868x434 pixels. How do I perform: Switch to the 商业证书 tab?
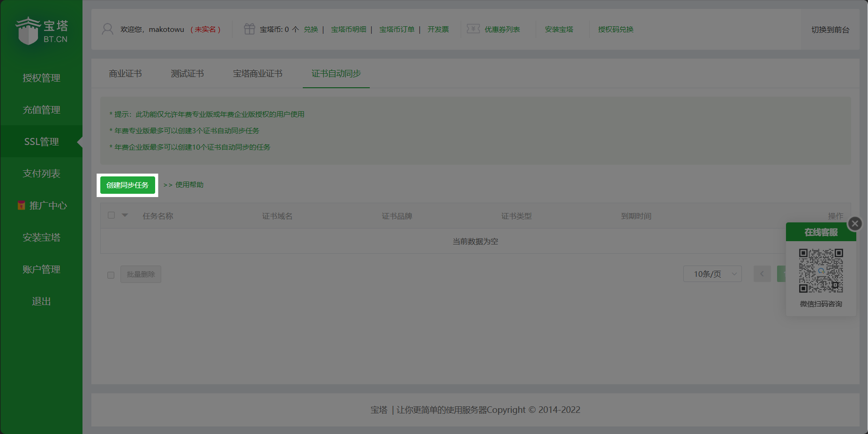[125, 74]
